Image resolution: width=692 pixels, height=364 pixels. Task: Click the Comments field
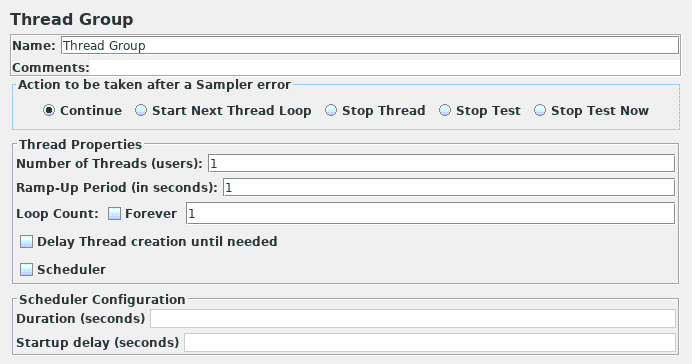385,68
